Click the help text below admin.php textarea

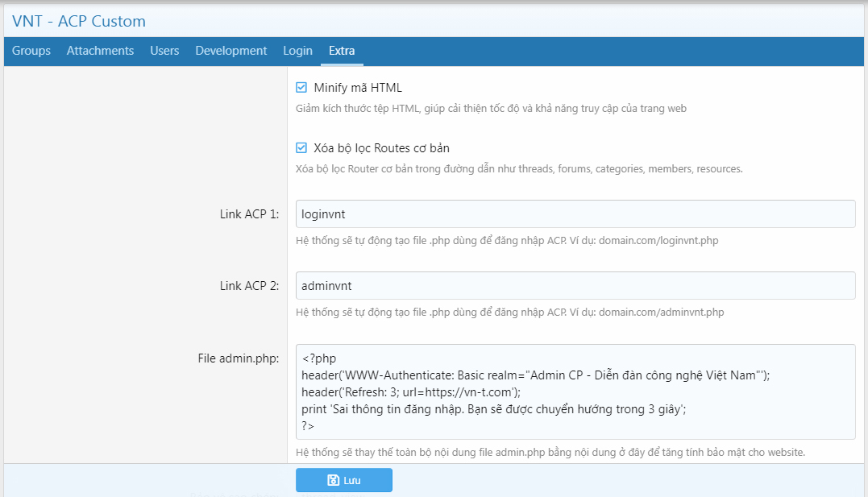click(550, 453)
